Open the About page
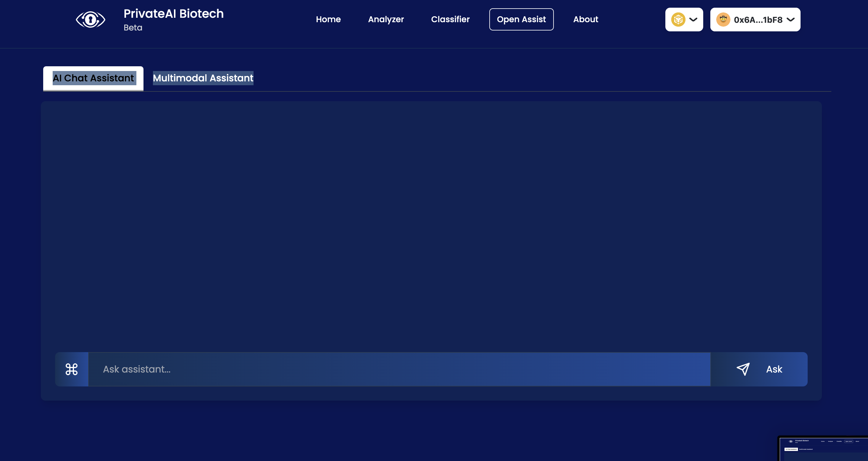This screenshot has width=868, height=461. 586,20
